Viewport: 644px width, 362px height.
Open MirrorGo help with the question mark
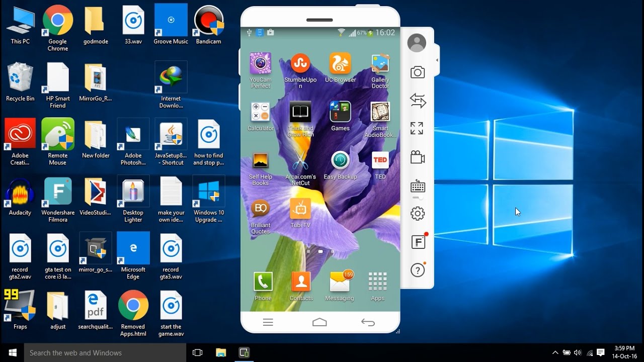point(418,270)
